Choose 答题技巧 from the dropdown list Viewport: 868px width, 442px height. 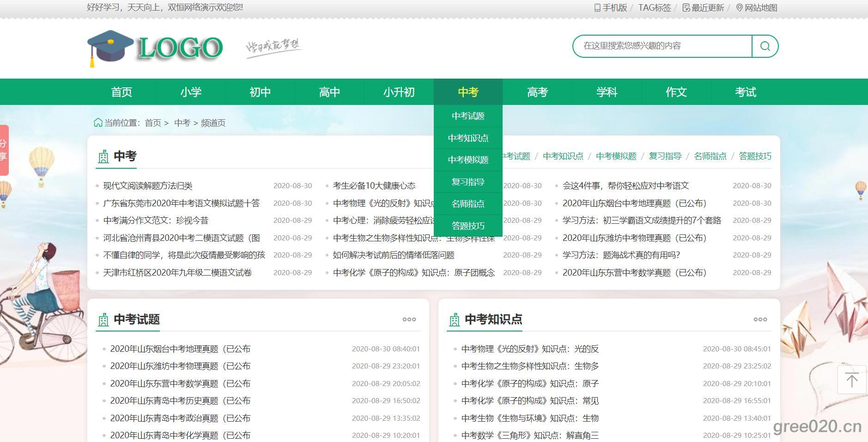click(x=468, y=226)
